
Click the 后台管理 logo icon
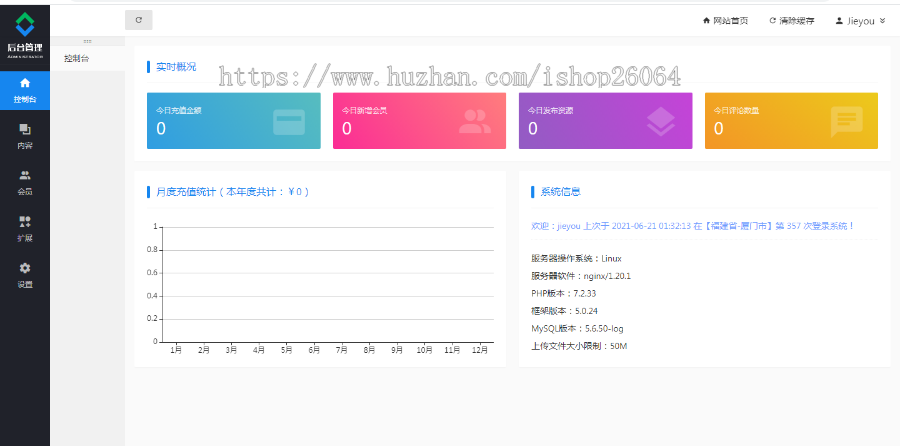coord(25,25)
